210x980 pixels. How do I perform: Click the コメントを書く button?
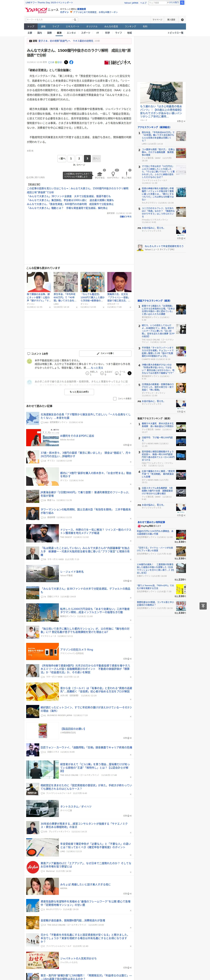click(105, 353)
